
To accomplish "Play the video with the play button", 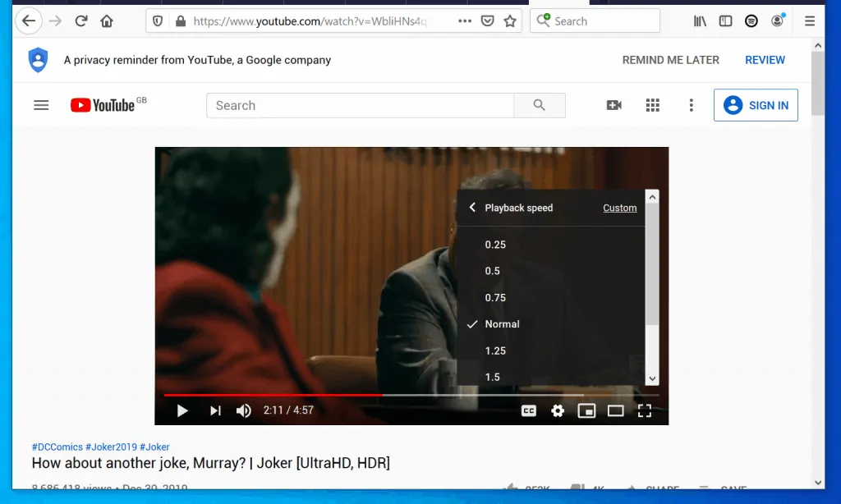I will click(x=182, y=410).
